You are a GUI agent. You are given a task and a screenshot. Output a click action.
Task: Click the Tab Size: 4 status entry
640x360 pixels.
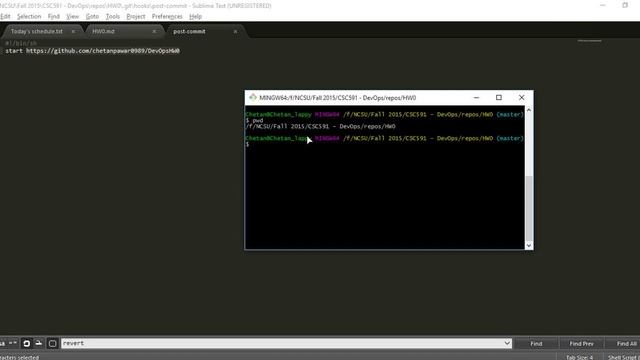click(x=579, y=357)
